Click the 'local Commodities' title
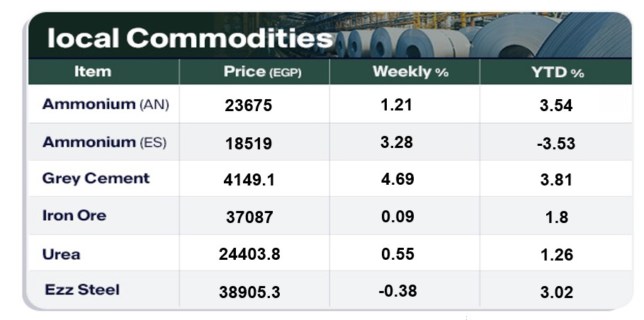Image resolution: width=644 pixels, height=320 pixels. tap(188, 38)
